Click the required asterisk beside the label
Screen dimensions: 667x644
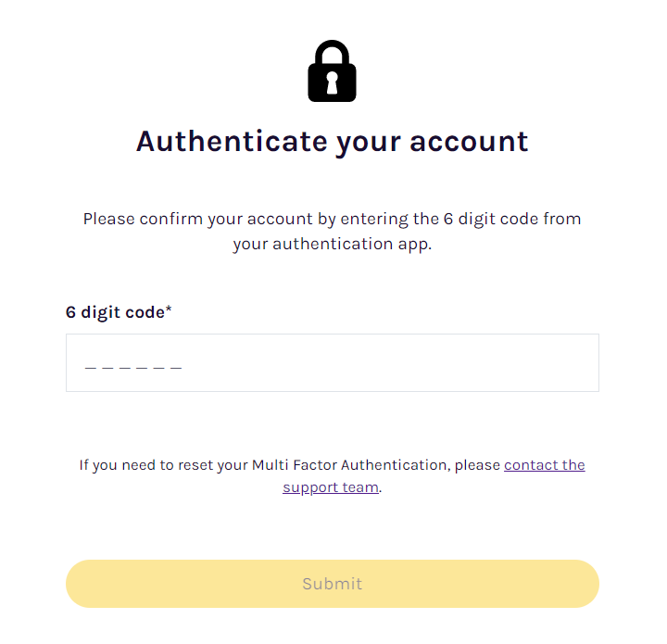(x=169, y=308)
